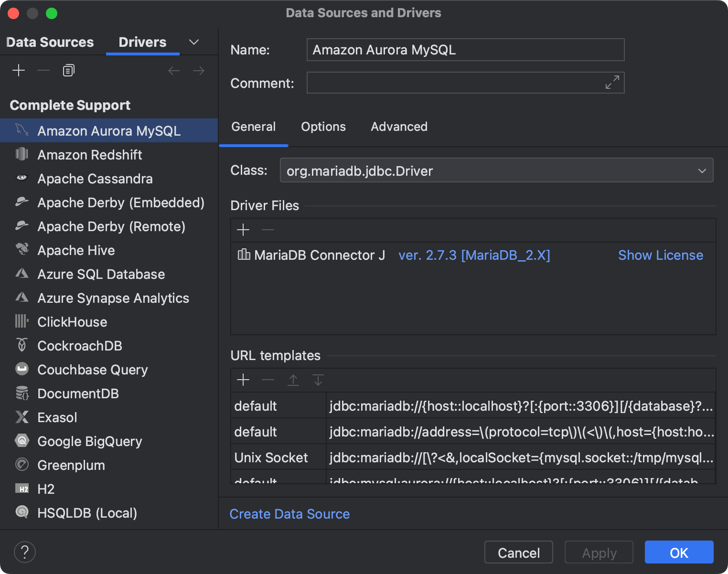This screenshot has height=574, width=728.
Task: Open the Class driver dropdown
Action: coord(702,170)
